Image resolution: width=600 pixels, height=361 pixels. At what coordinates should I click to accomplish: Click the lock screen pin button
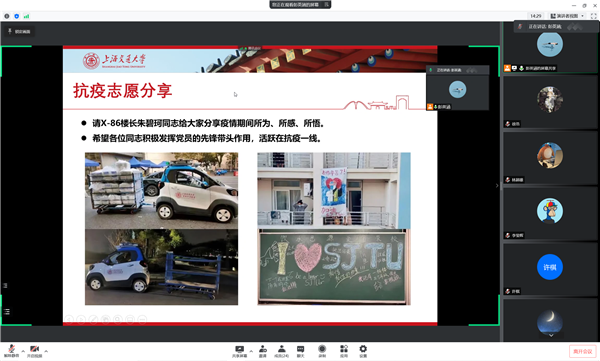[19, 31]
